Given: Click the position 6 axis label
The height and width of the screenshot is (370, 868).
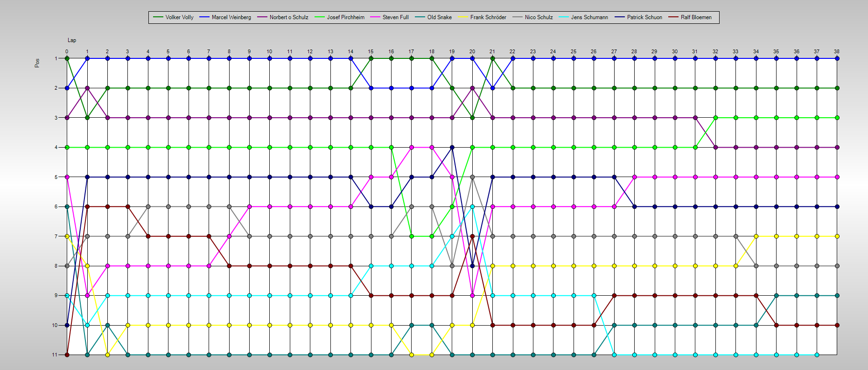Looking at the screenshot, I should [56, 206].
